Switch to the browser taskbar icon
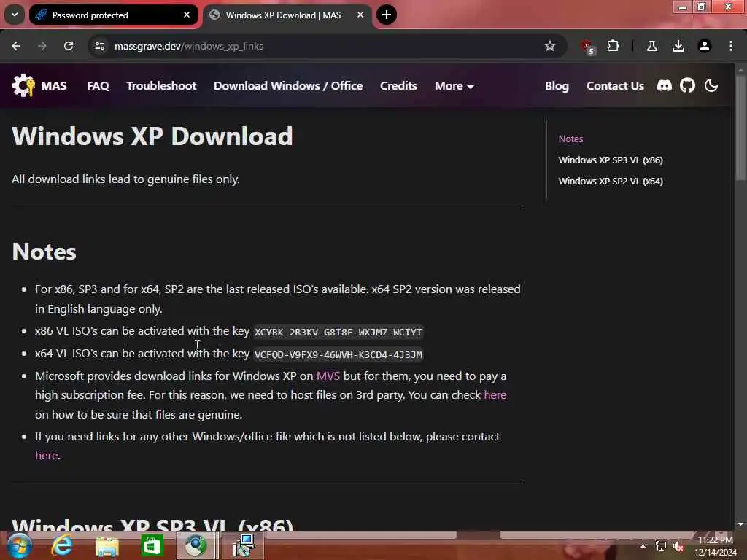 [x=196, y=545]
